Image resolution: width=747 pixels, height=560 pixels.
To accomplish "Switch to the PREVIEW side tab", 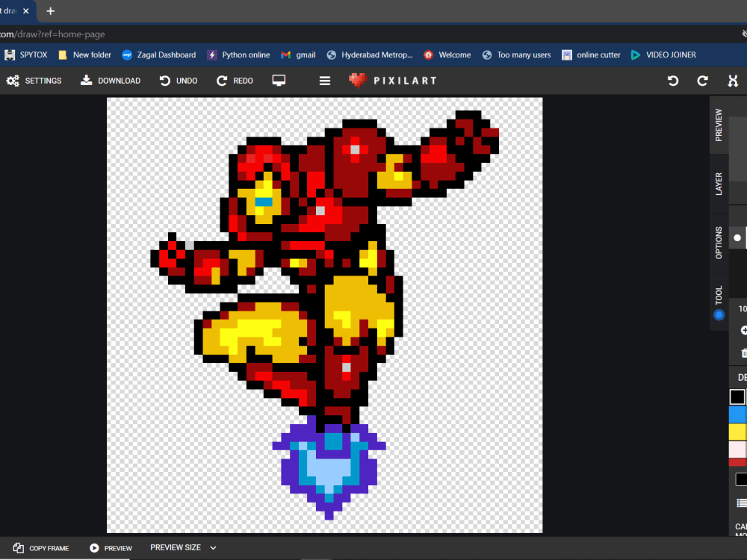I will point(719,125).
